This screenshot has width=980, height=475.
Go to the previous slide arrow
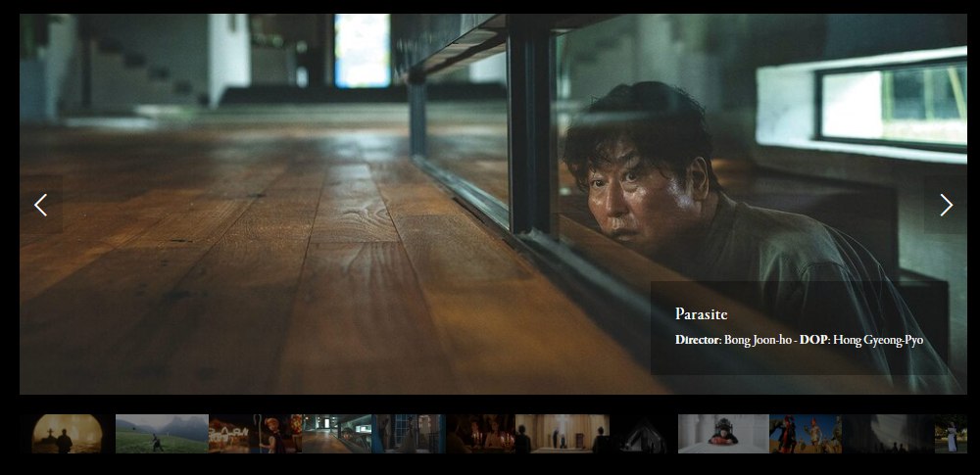40,205
